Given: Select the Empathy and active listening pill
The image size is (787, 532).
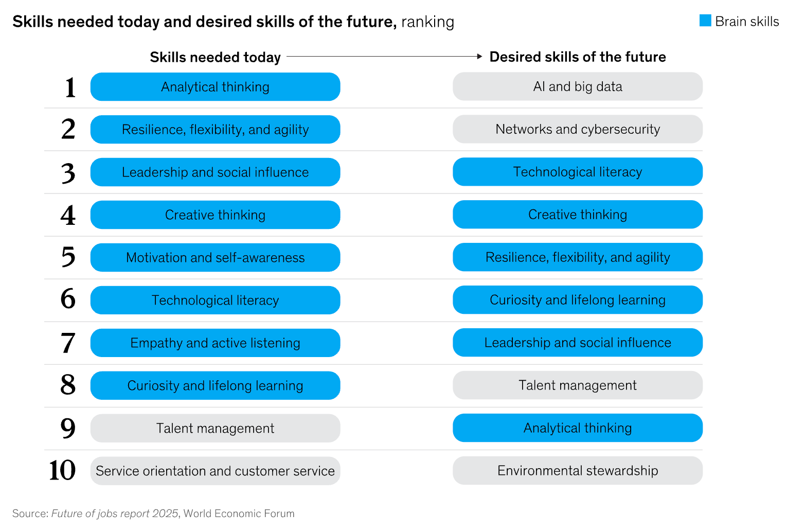Looking at the screenshot, I should click(x=215, y=343).
